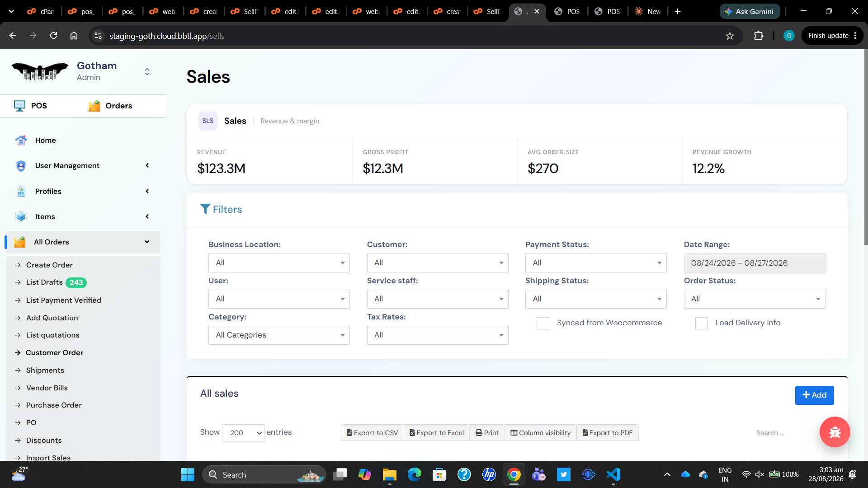Viewport: 868px width, 488px height.
Task: Click the blue Add button
Action: (x=814, y=395)
